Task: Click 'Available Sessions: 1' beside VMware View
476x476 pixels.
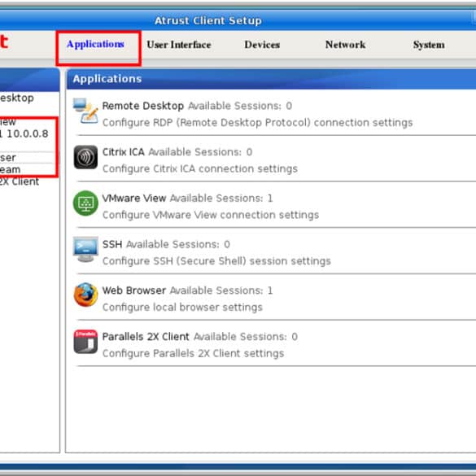Action: pos(221,199)
